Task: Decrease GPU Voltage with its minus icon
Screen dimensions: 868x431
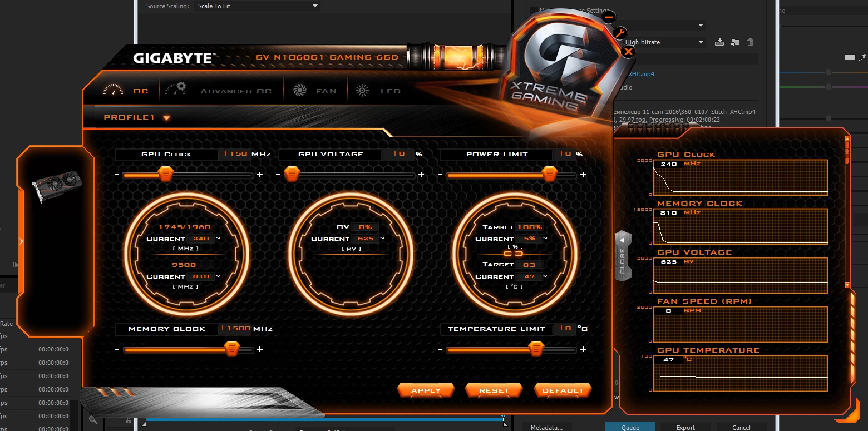Action: coord(278,175)
